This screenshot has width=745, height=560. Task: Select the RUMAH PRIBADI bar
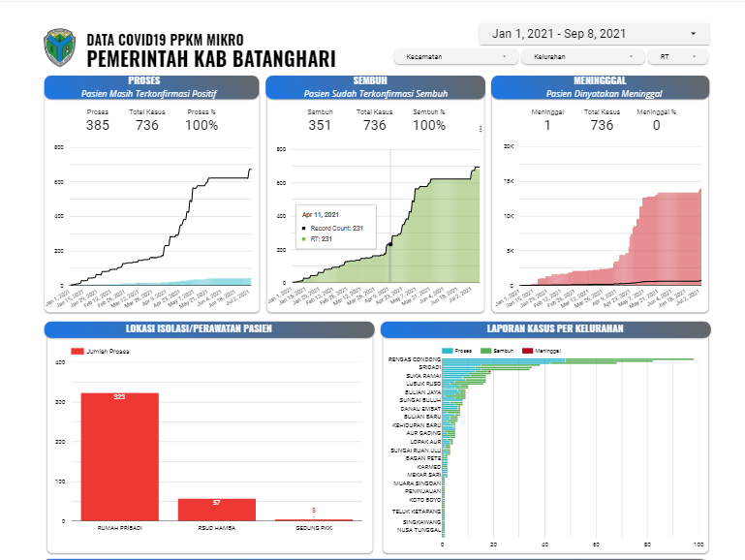[119, 456]
